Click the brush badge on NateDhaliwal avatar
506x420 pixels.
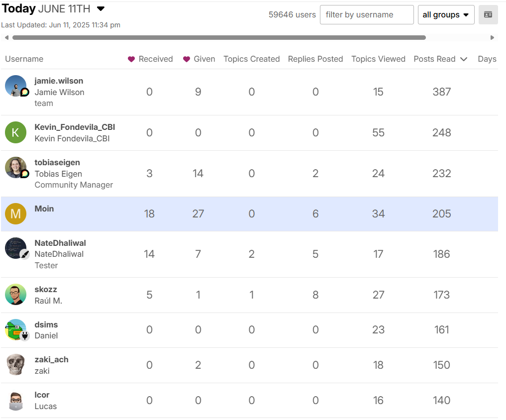click(x=25, y=254)
